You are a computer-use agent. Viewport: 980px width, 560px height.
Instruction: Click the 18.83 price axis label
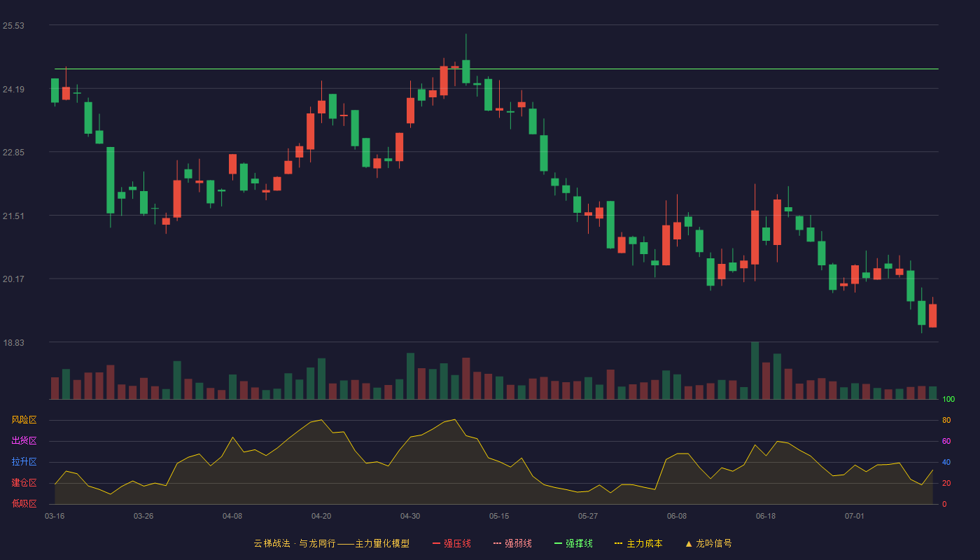13,343
